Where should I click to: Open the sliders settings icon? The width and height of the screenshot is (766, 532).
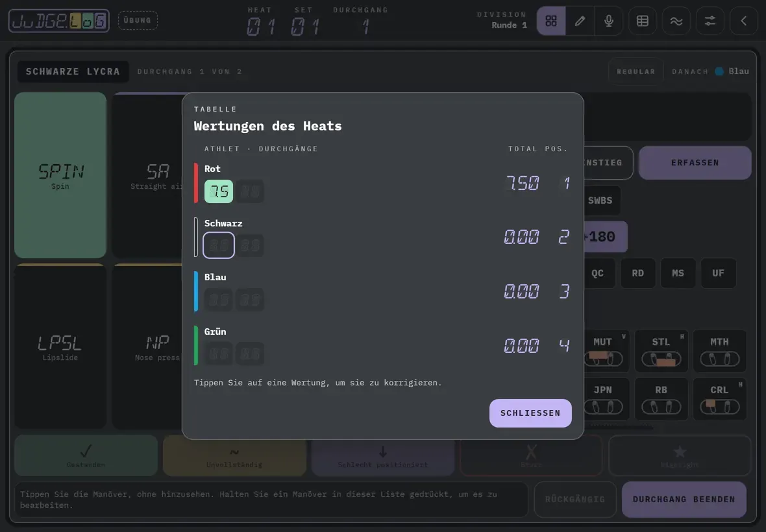710,21
